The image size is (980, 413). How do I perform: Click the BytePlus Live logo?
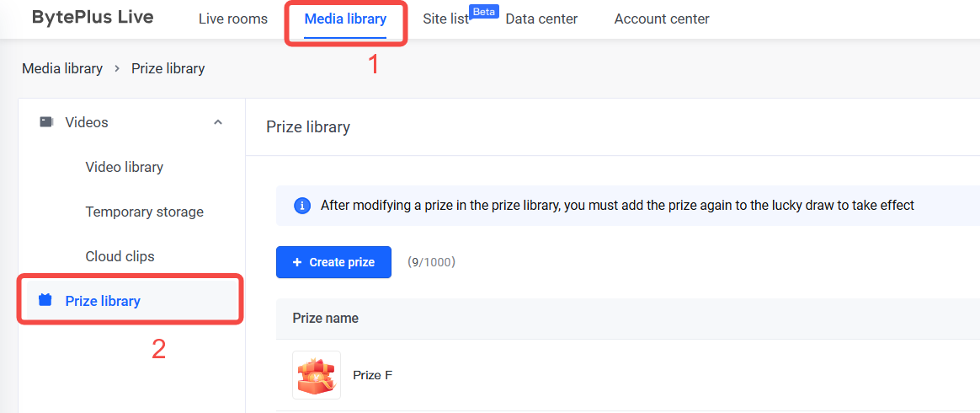click(93, 18)
